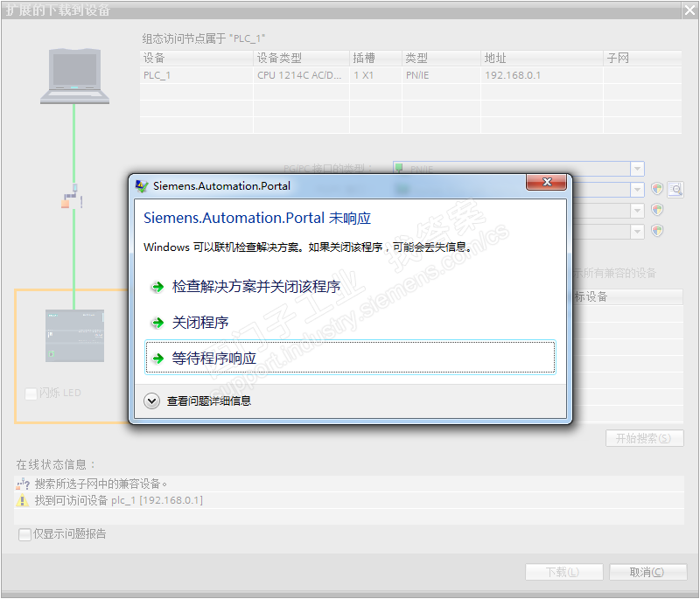700x599 pixels.
Task: Click the 下载(L) button
Action: [563, 572]
